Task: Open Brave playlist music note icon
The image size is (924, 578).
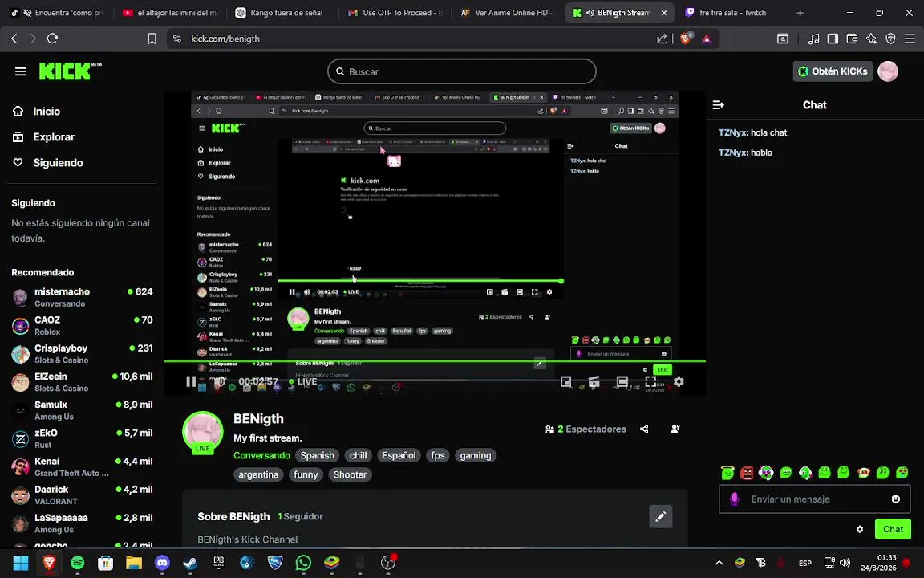Action: [x=814, y=39]
